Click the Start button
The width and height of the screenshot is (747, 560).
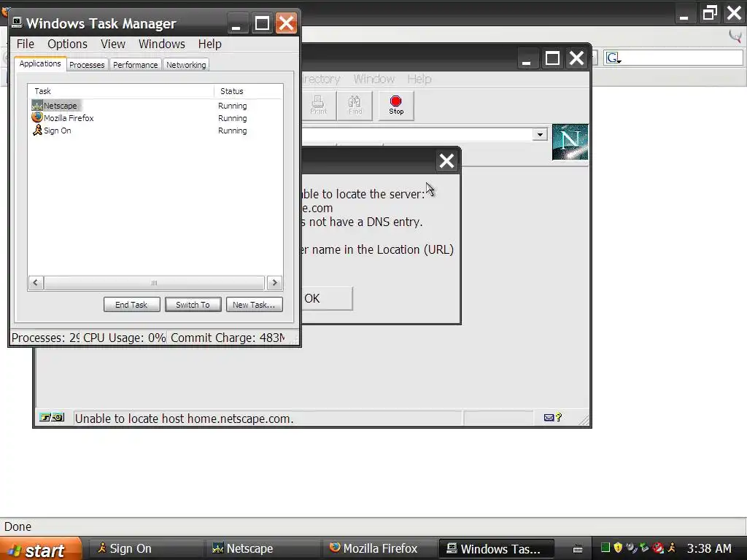pos(41,548)
